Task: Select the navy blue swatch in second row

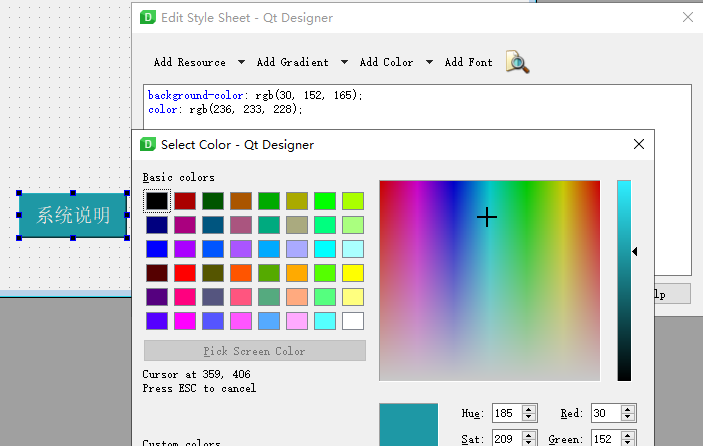Action: (x=157, y=225)
